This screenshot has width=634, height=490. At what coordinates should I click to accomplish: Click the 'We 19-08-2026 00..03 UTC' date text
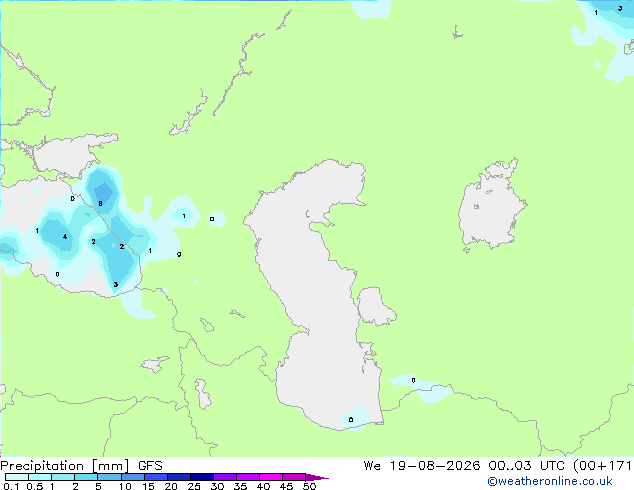tap(466, 466)
